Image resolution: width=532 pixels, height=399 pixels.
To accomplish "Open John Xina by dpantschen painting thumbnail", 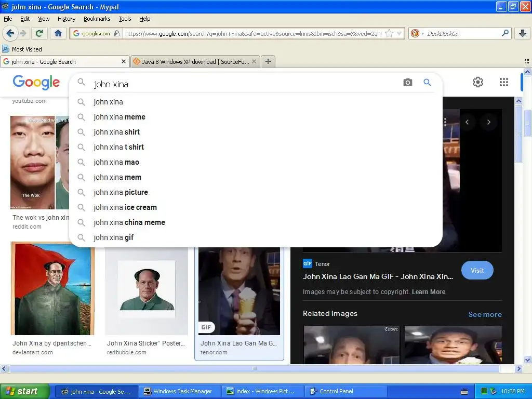I will point(52,288).
